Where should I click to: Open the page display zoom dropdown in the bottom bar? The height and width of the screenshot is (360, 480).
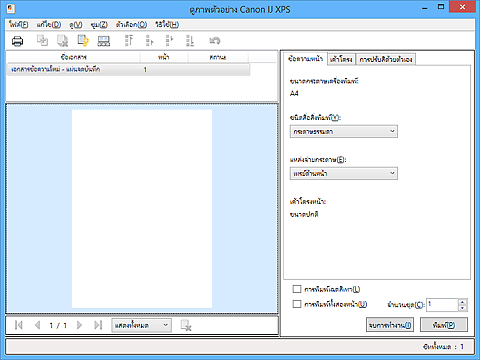142,325
